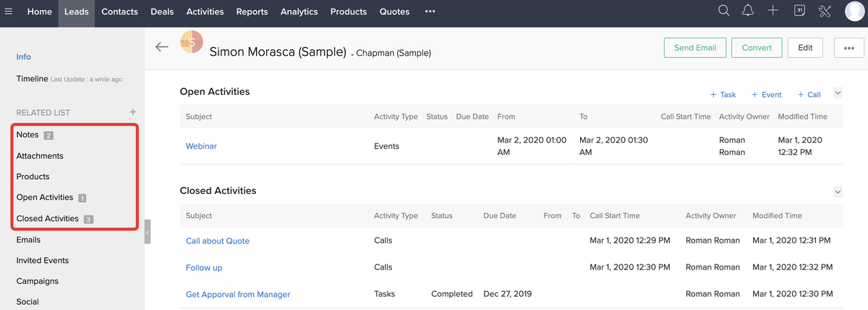Jump to Campaigns related list

(x=38, y=281)
